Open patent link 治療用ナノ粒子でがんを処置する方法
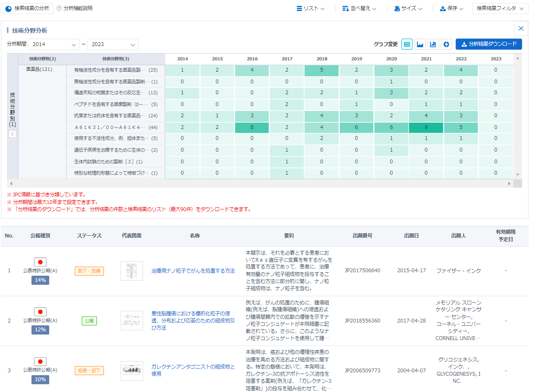The width and height of the screenshot is (533, 392). (193, 271)
